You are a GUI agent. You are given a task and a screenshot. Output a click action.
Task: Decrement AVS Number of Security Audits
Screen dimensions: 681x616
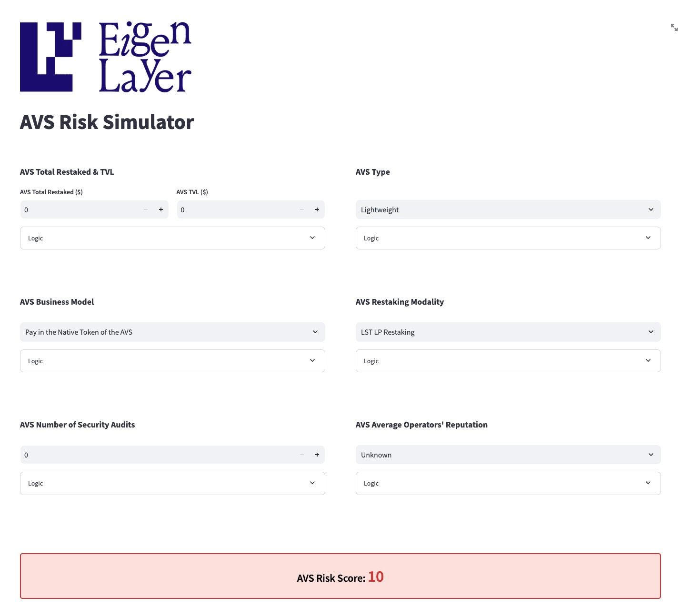[301, 455]
